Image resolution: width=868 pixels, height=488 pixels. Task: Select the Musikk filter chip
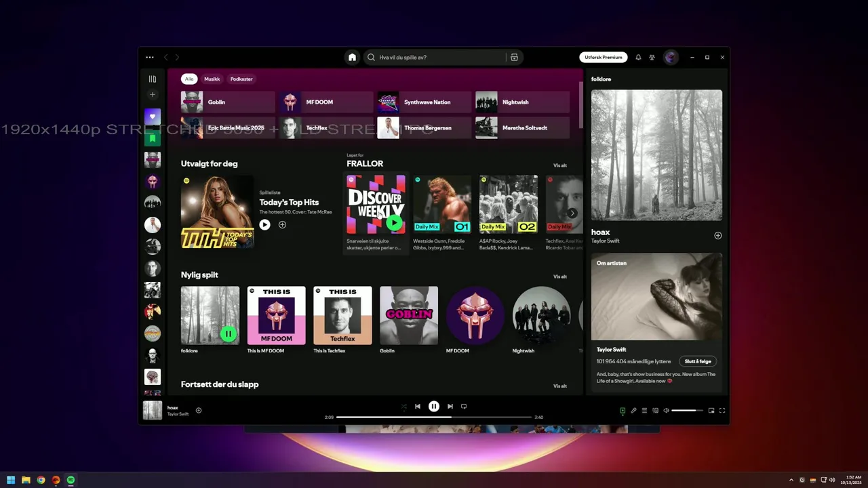pos(212,79)
